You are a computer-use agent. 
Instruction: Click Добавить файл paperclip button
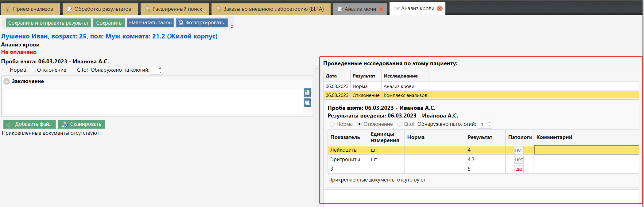pyautogui.click(x=29, y=124)
